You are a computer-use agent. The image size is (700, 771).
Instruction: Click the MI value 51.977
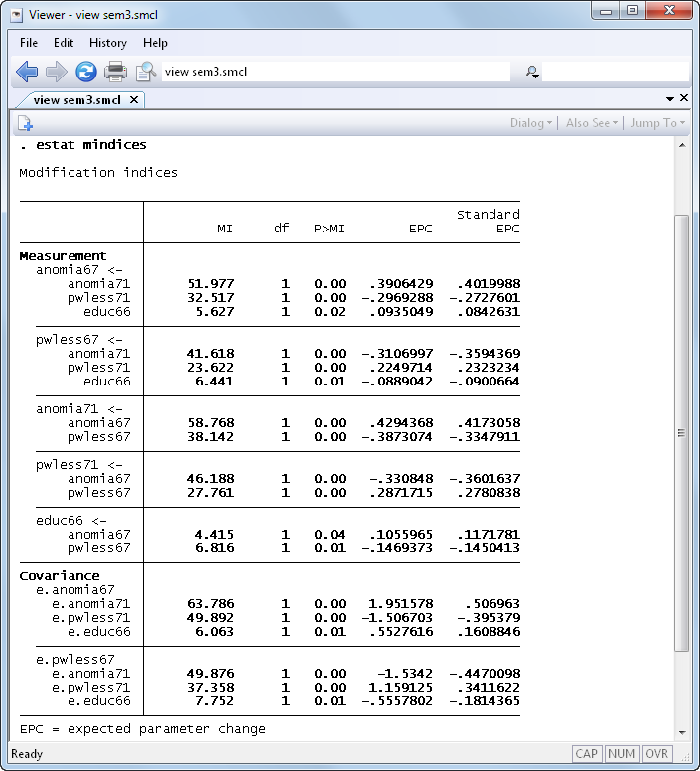point(210,284)
